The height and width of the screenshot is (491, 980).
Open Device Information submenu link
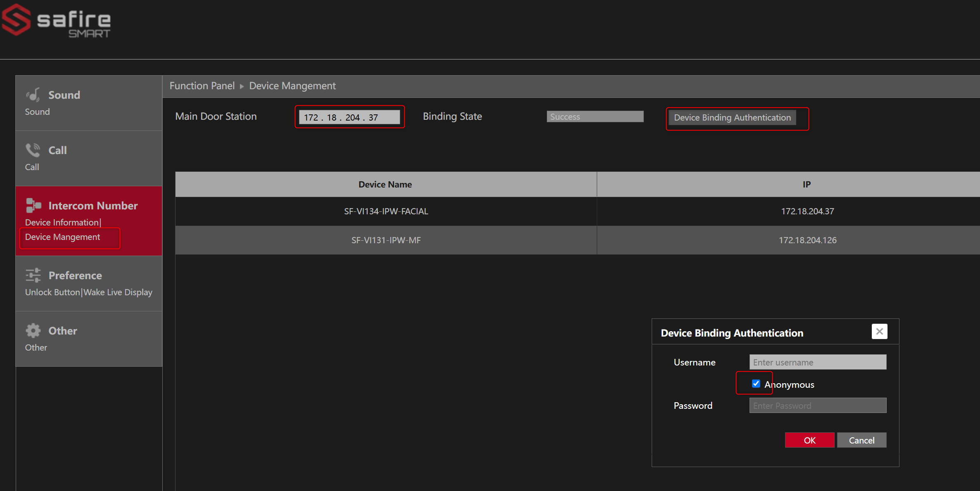click(x=62, y=222)
